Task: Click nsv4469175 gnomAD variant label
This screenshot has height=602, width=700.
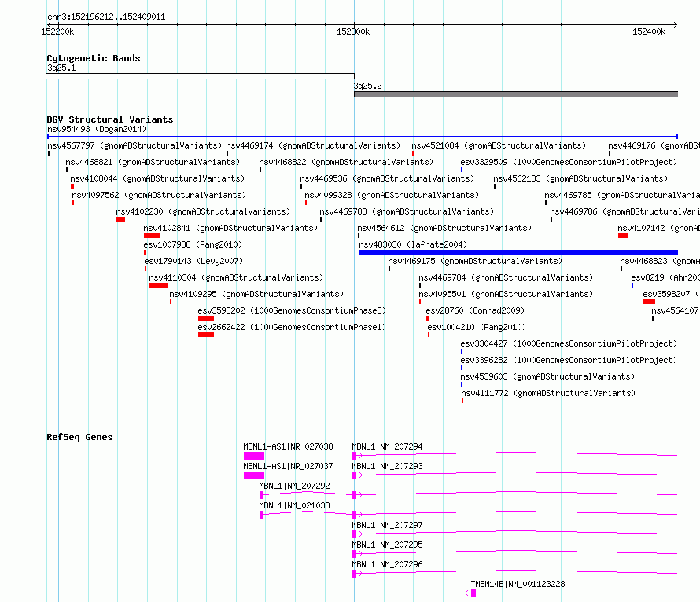Action: 475,262
